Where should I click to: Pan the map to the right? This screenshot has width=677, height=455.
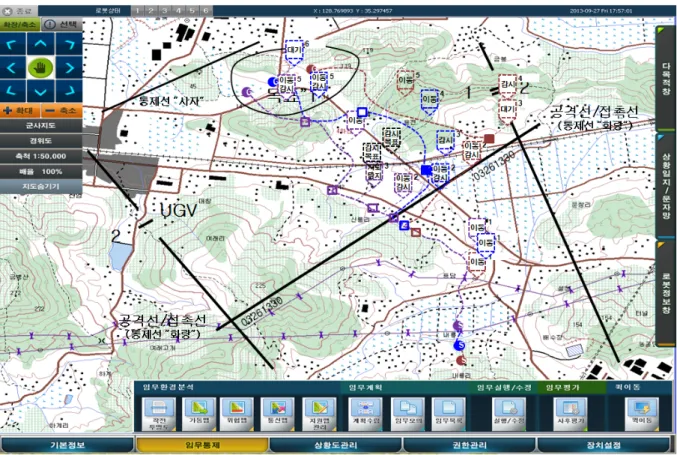(x=69, y=68)
